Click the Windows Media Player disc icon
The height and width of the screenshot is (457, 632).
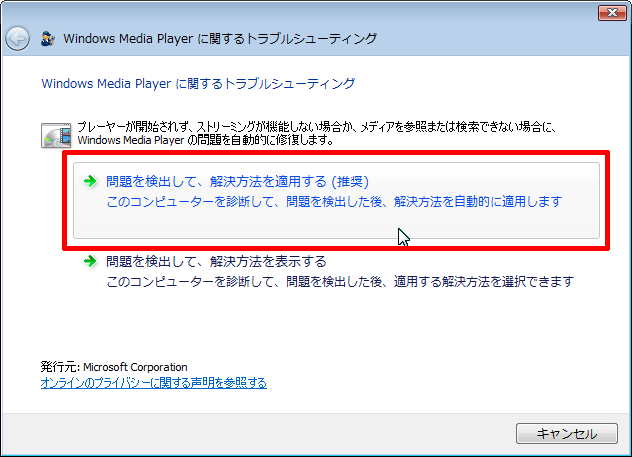tap(56, 135)
